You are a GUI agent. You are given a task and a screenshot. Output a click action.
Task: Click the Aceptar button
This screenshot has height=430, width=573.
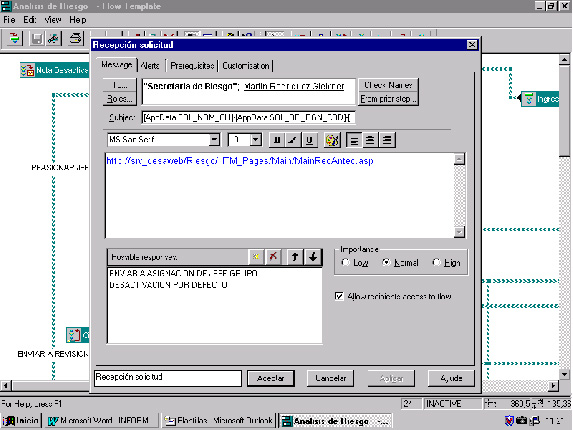point(270,378)
